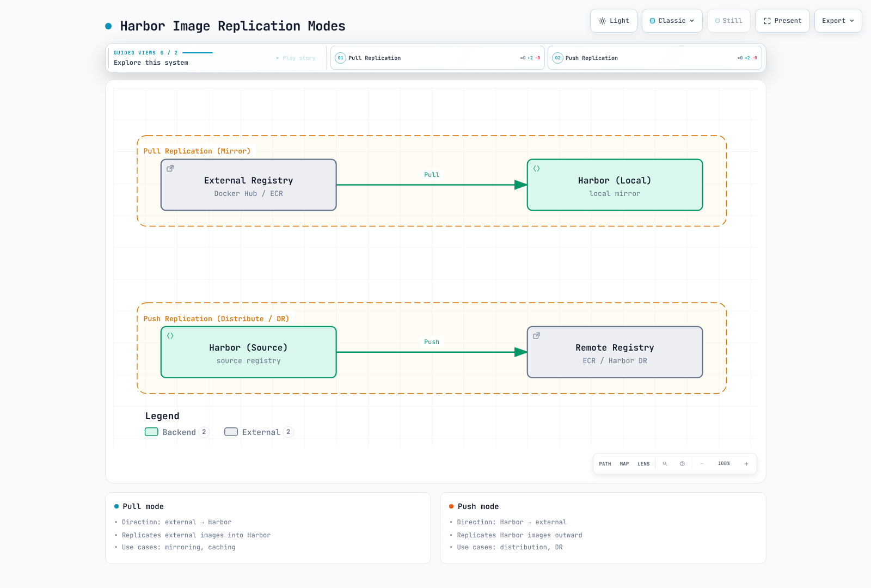Open the help question mark icon
This screenshot has height=588, width=871.
(x=682, y=464)
